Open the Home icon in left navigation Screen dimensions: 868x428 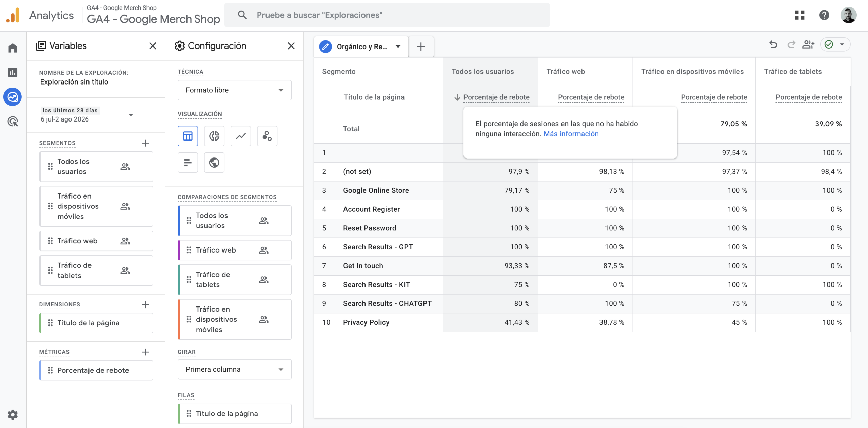(x=13, y=48)
